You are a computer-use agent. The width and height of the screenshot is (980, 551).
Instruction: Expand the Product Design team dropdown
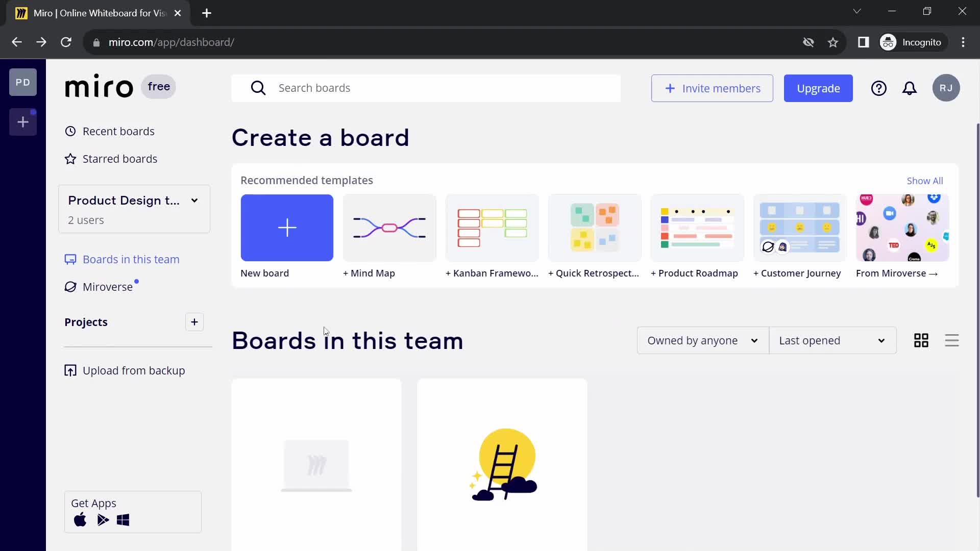click(194, 200)
